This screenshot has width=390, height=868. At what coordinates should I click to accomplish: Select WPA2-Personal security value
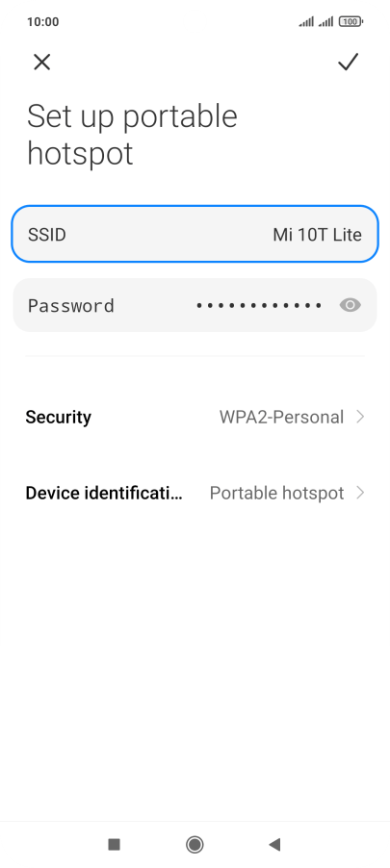click(281, 417)
